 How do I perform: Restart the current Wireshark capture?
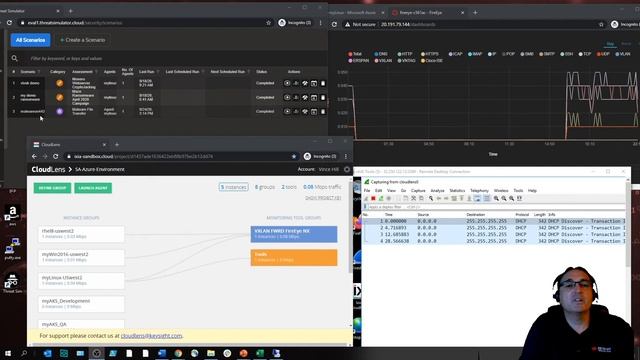click(381, 198)
